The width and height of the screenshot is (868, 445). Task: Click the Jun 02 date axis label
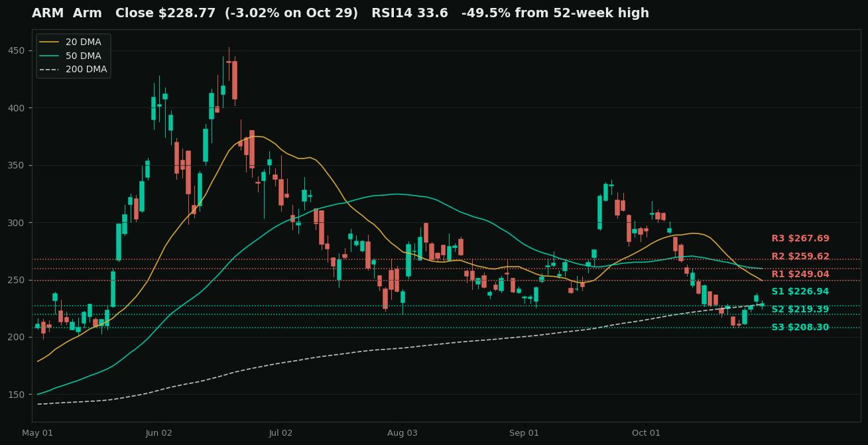point(159,433)
